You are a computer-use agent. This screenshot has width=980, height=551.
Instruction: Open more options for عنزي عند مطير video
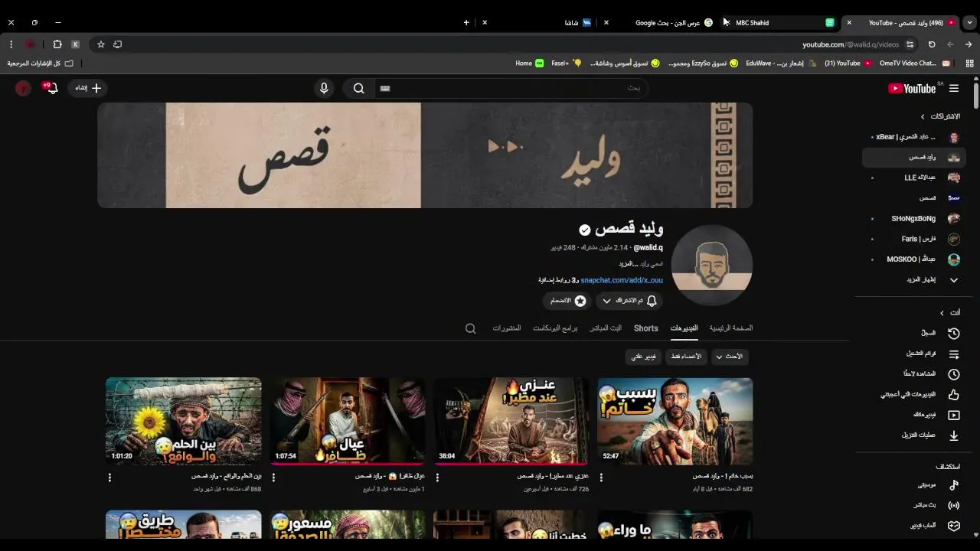(437, 478)
